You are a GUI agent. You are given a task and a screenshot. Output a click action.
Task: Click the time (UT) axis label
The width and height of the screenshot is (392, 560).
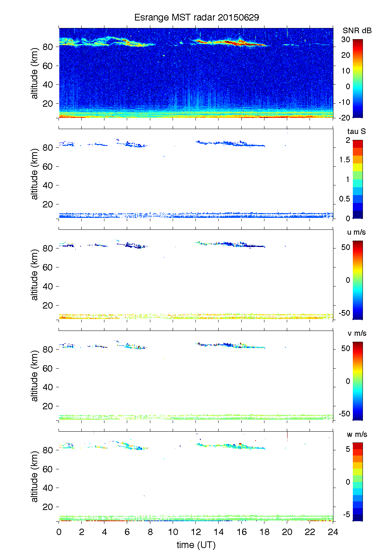coord(196,545)
